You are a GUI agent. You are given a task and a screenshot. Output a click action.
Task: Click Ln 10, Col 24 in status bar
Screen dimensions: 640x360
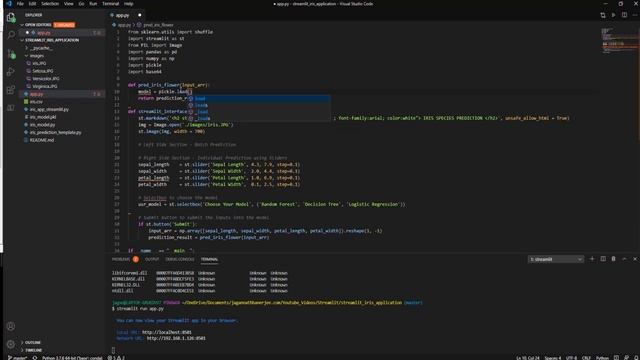[528, 358]
